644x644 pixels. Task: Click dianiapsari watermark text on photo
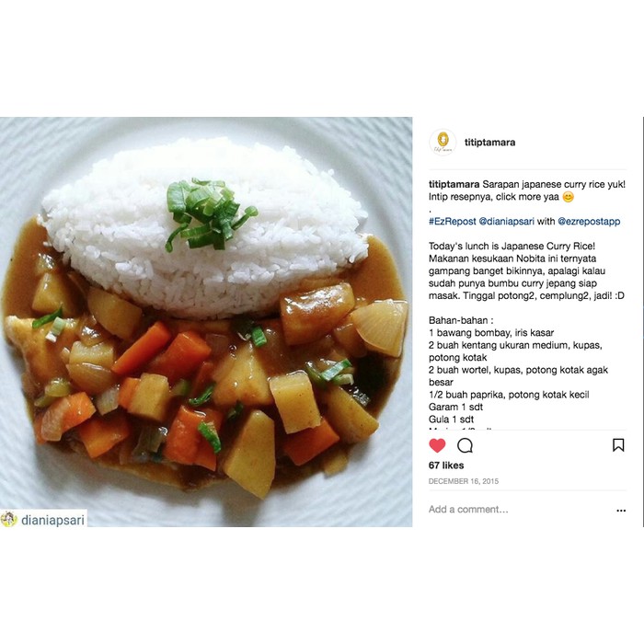52,520
